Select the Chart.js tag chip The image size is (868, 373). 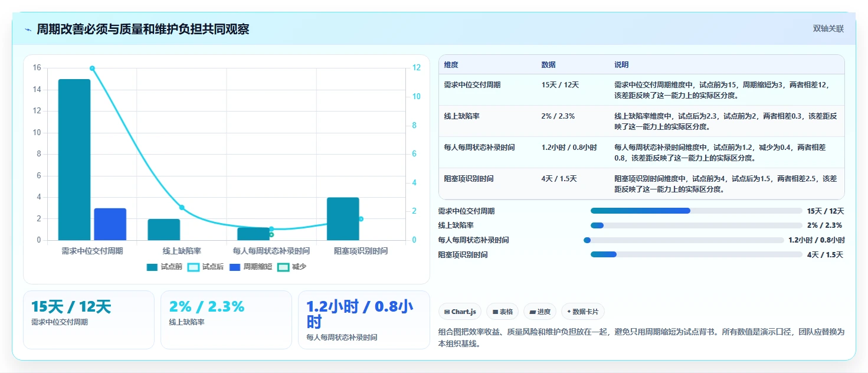pos(460,312)
